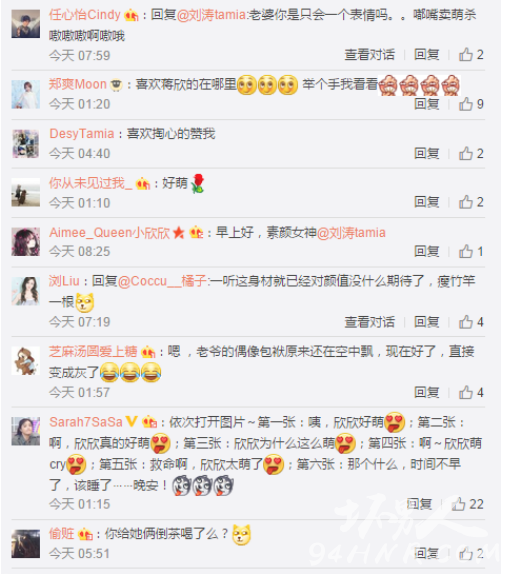Open @Coccu__橘子 mention in 浏Liu's reply
This screenshot has height=574, width=510.
coord(163,281)
